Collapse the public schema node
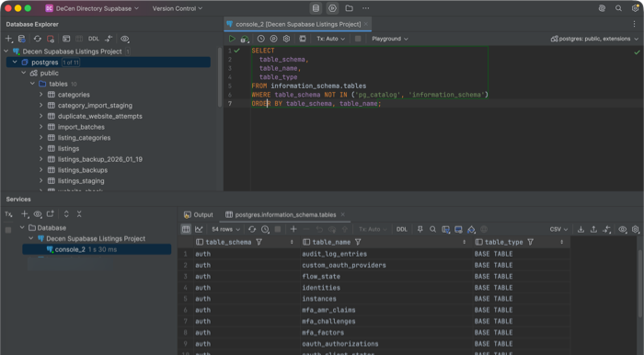 [24, 73]
